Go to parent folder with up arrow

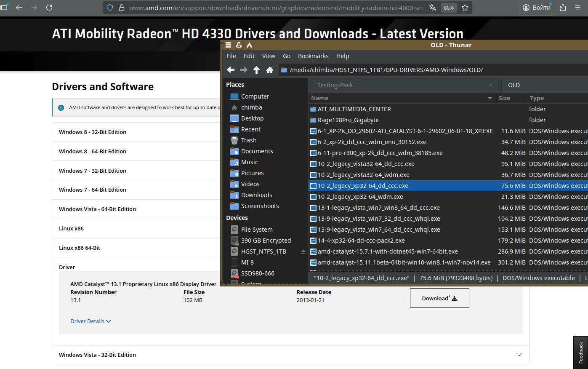point(256,70)
